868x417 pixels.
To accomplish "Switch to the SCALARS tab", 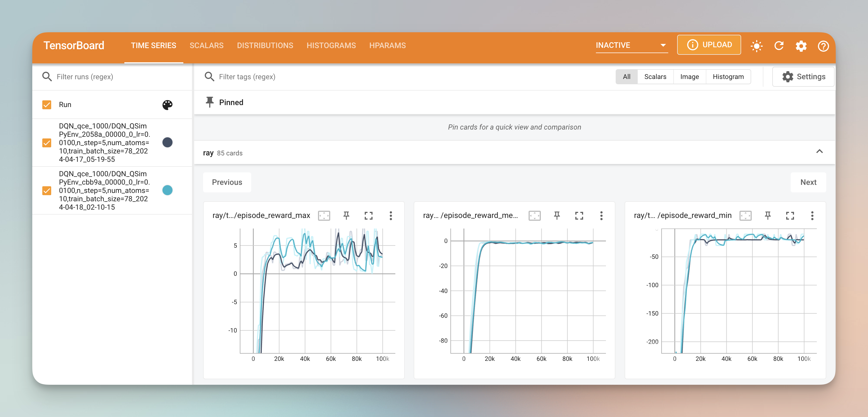I will (x=206, y=46).
